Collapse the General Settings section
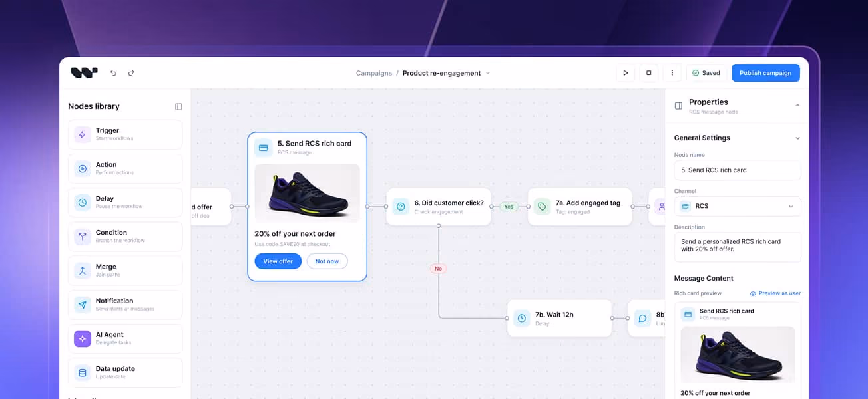868x399 pixels. [x=797, y=138]
